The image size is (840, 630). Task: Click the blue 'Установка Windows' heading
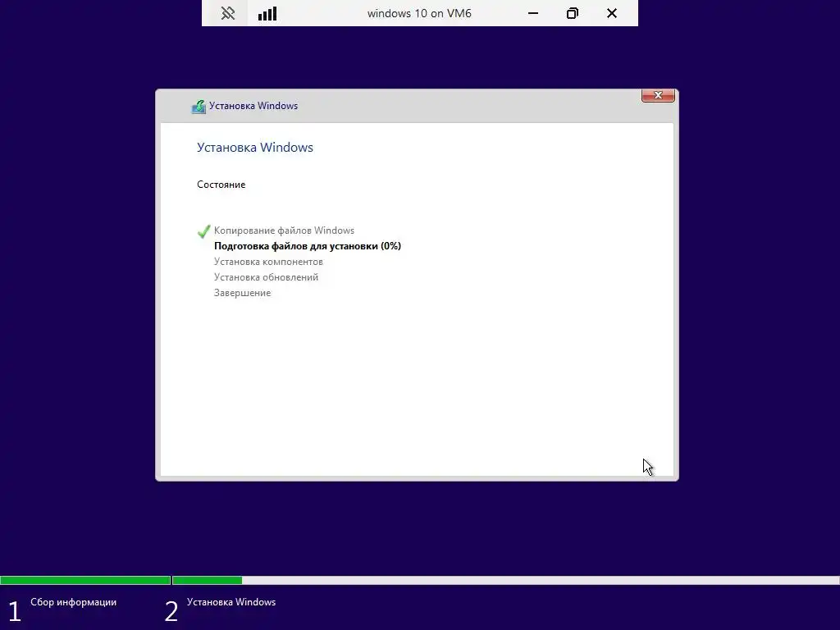[x=255, y=148]
